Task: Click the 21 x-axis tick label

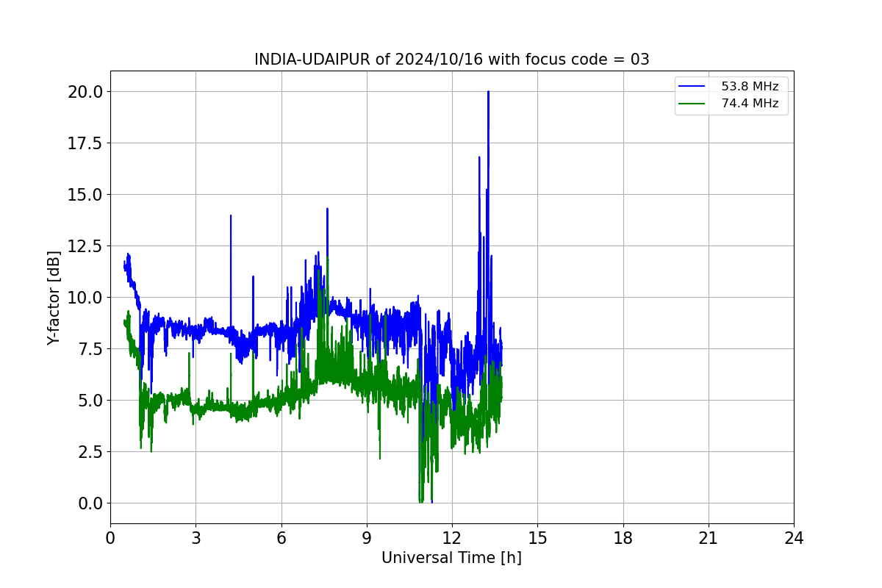Action: coord(709,538)
